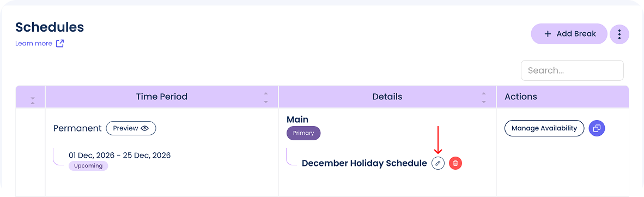Click the plus icon in Add Break
The height and width of the screenshot is (197, 644).
pyautogui.click(x=548, y=34)
